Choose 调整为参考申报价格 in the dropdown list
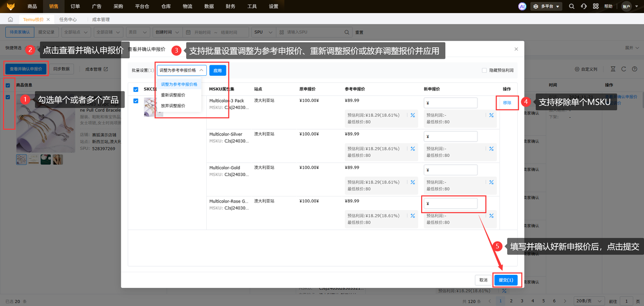 (179, 84)
